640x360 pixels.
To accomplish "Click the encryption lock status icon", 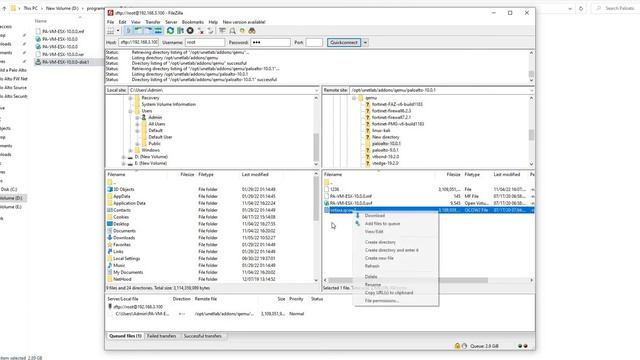I will 457,346.
